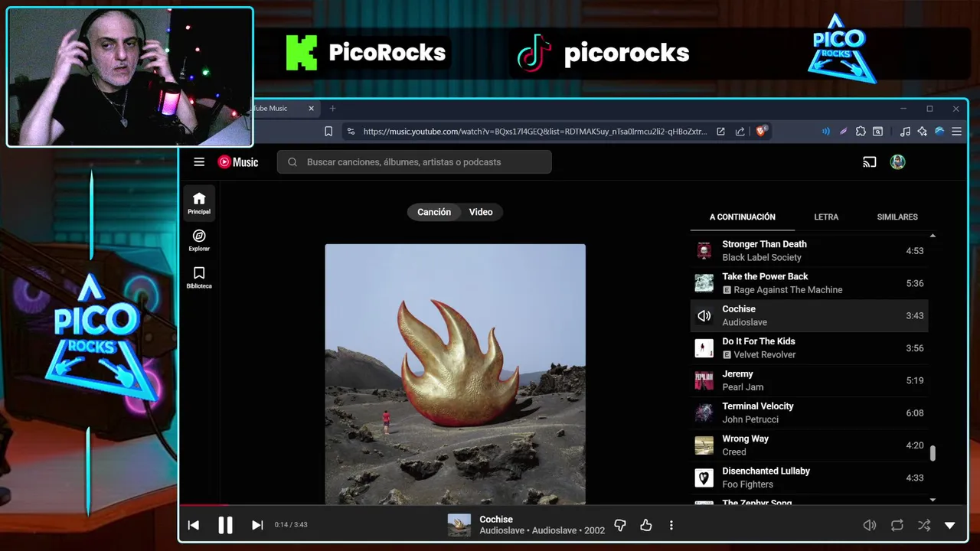Image resolution: width=980 pixels, height=551 pixels.
Task: Switch to Video mode
Action: (x=481, y=212)
